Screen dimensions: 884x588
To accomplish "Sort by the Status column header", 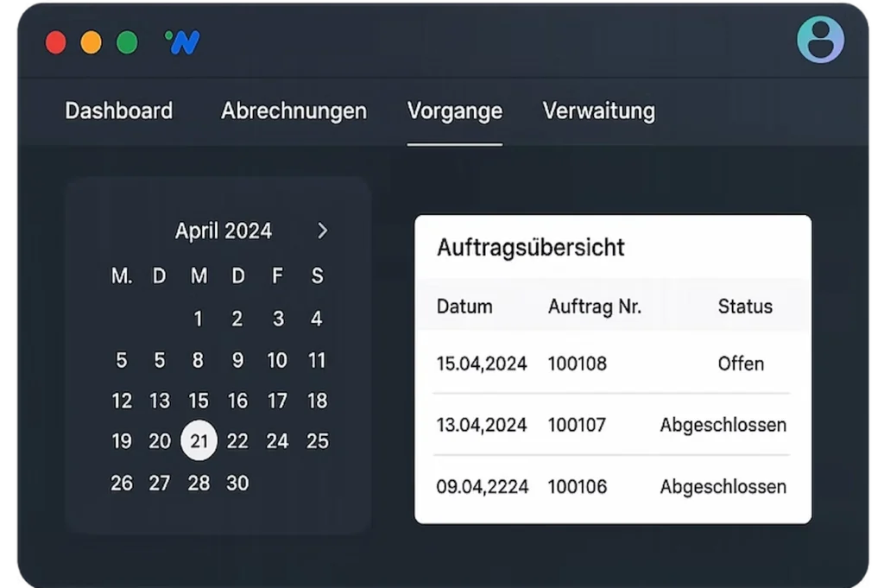I will tap(744, 307).
